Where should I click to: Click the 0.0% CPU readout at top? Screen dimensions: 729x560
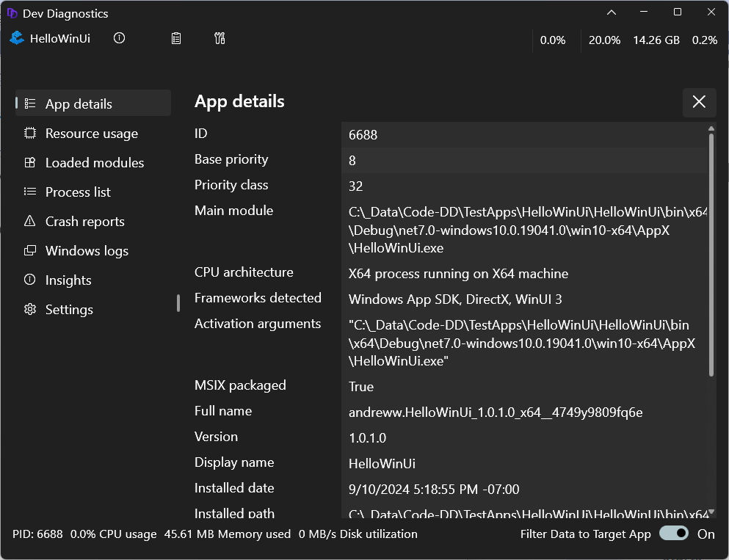click(x=553, y=40)
